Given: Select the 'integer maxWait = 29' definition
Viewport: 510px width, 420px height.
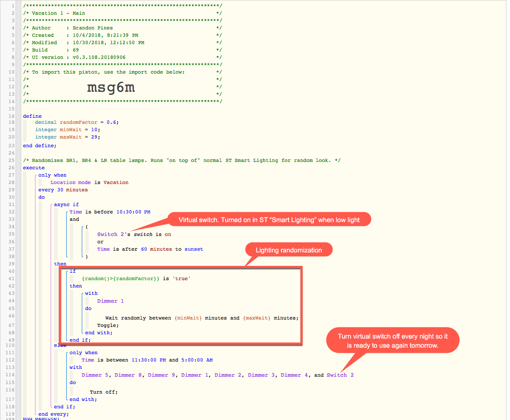Looking at the screenshot, I should 68,137.
